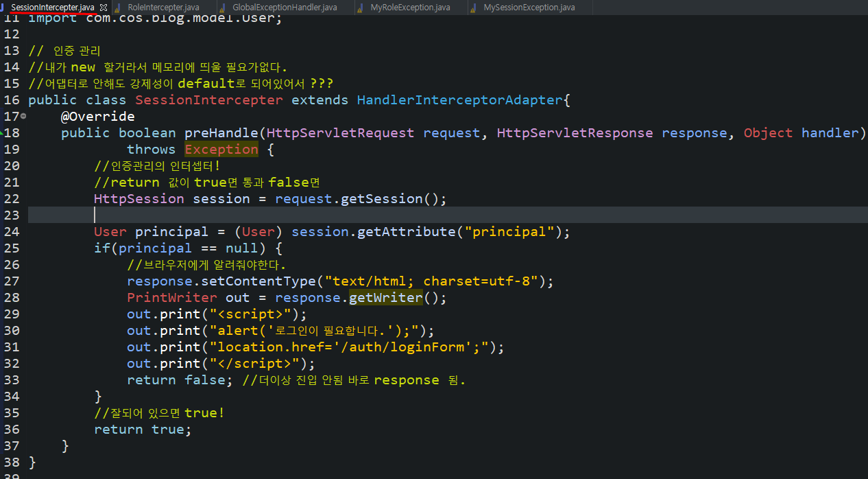Image resolution: width=868 pixels, height=479 pixels.
Task: Click the return false statement
Action: click(180, 379)
